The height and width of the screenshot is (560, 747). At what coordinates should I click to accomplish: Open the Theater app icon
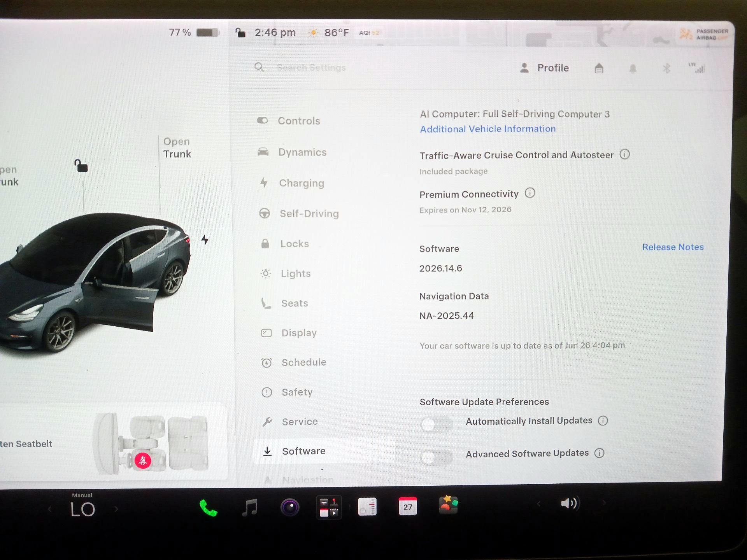[x=329, y=507]
